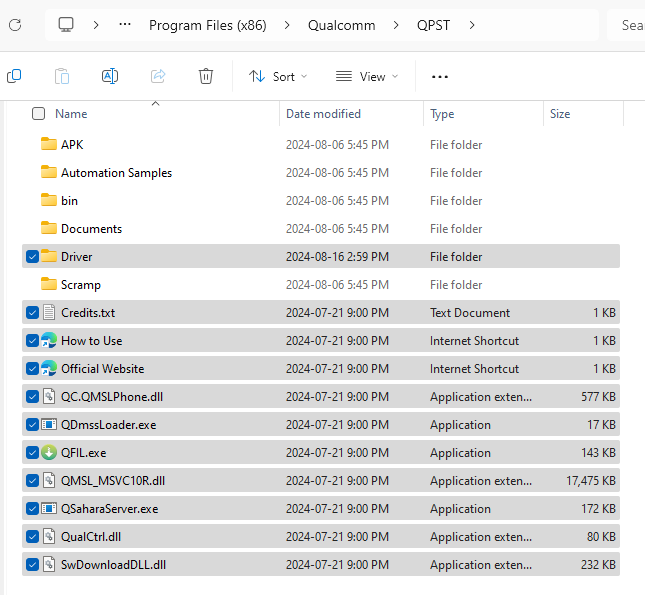
Task: Click the Text Document type cell
Action: coord(470,313)
